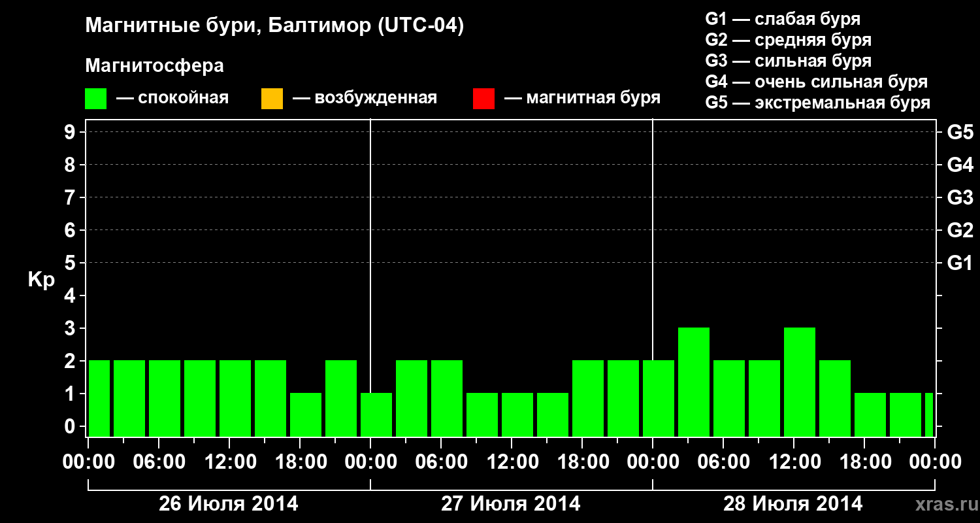Screen dimensions: 980x523
Task: Click the 'G3 — сильная буря' legend line
Action: click(x=789, y=61)
